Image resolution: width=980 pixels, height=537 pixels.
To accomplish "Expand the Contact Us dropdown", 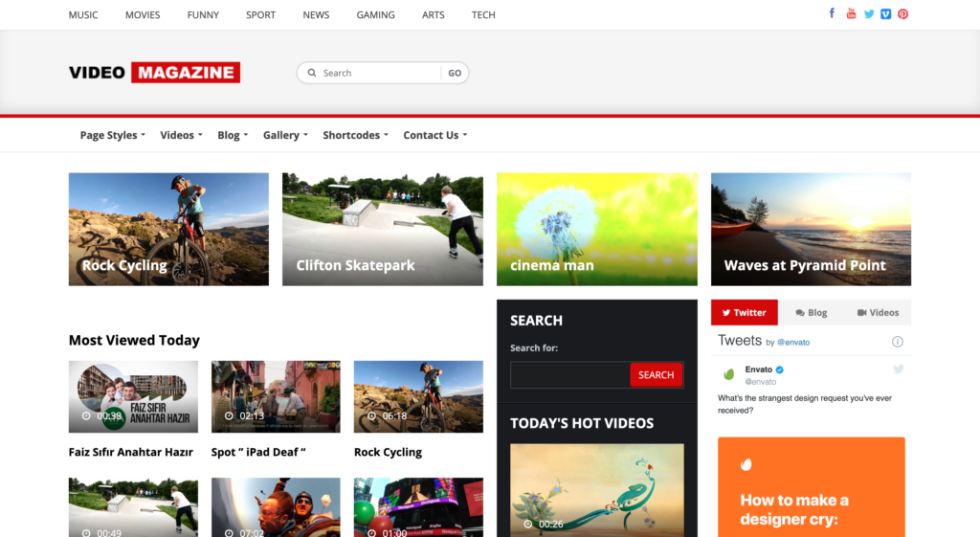I will tap(434, 135).
